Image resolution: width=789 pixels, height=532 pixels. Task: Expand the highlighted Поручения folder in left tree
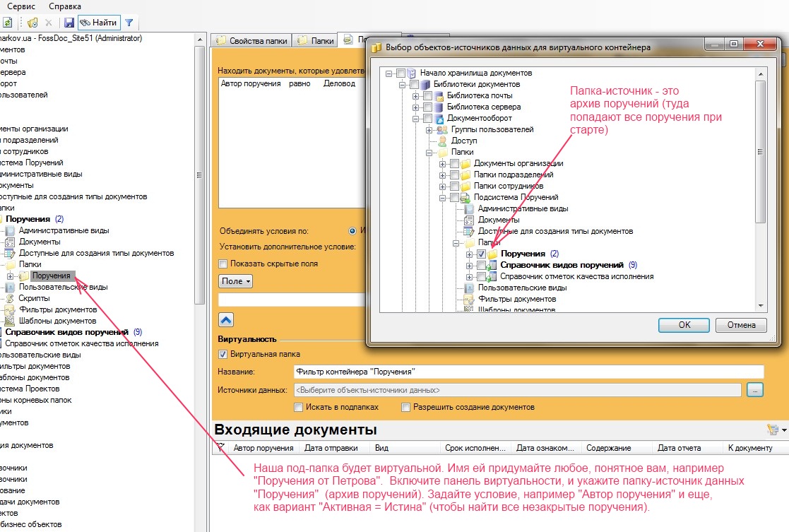[x=11, y=276]
